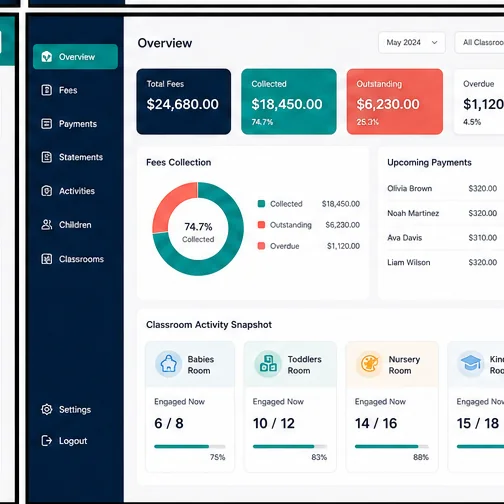Select the Total Fees summary card
The image size is (504, 504).
pos(184,102)
